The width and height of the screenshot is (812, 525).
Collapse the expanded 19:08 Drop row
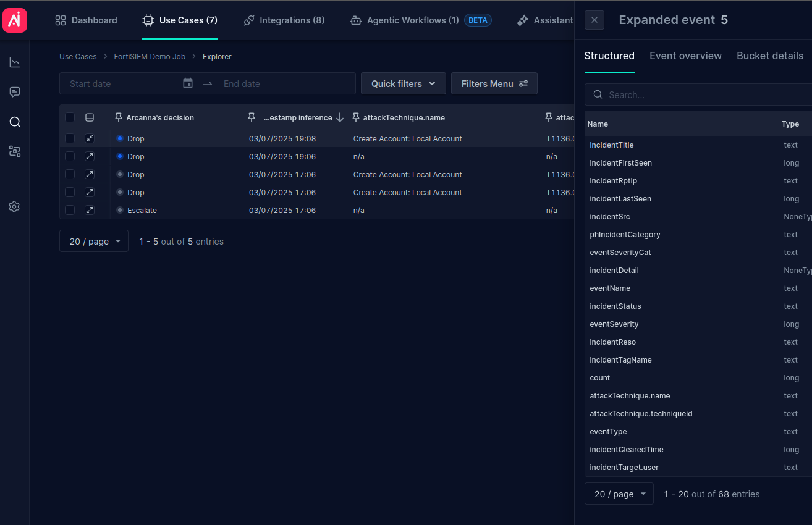pos(90,138)
